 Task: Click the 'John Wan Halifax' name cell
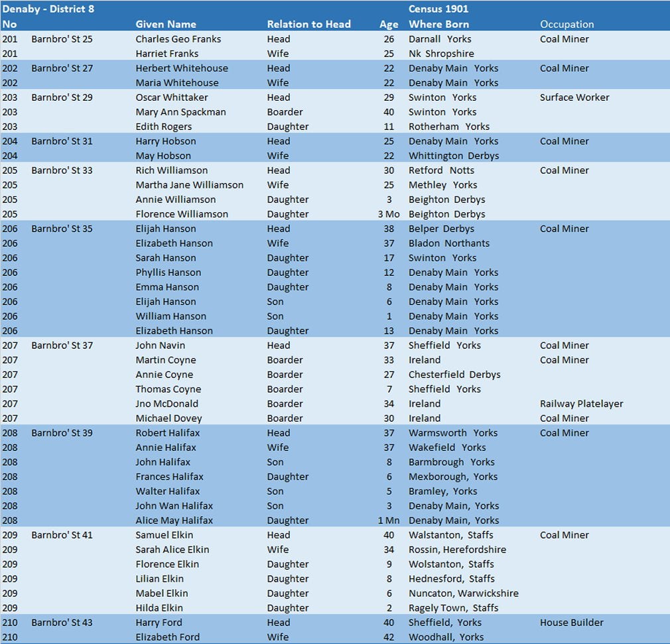click(x=174, y=506)
